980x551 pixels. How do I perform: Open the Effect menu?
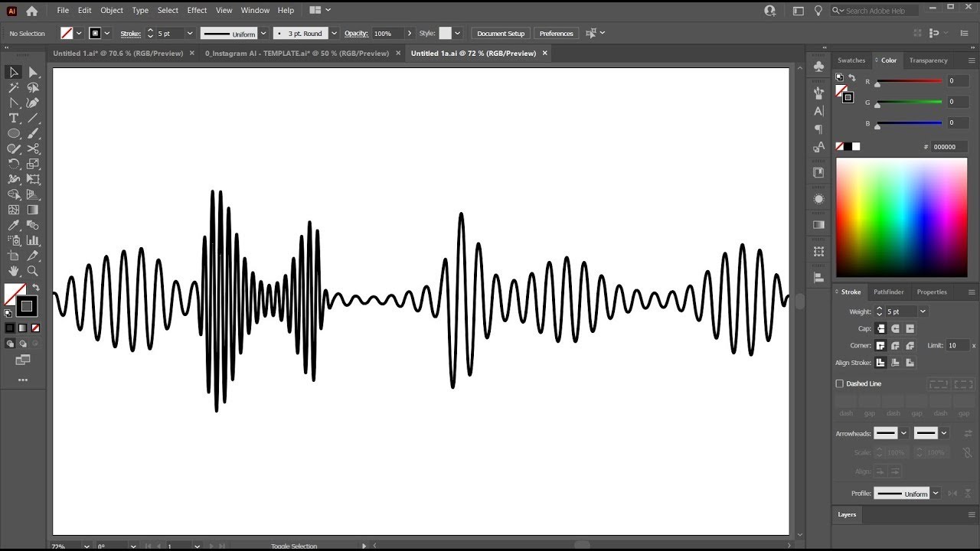pyautogui.click(x=197, y=11)
